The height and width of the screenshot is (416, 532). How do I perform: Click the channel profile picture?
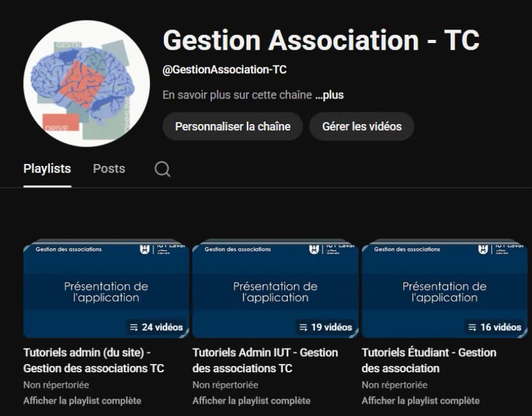86,81
